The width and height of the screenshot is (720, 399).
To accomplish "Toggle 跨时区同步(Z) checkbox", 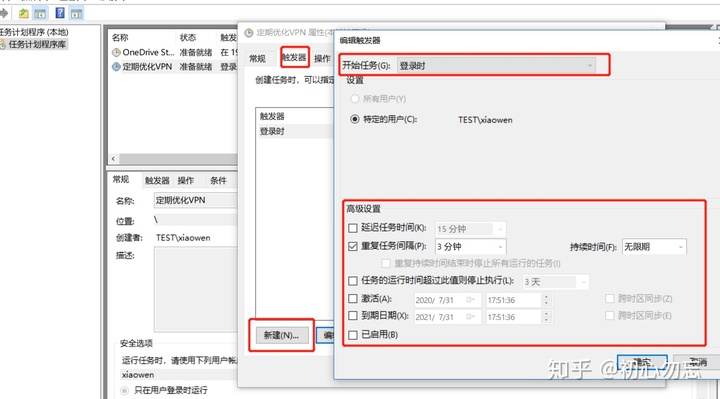I will 610,299.
